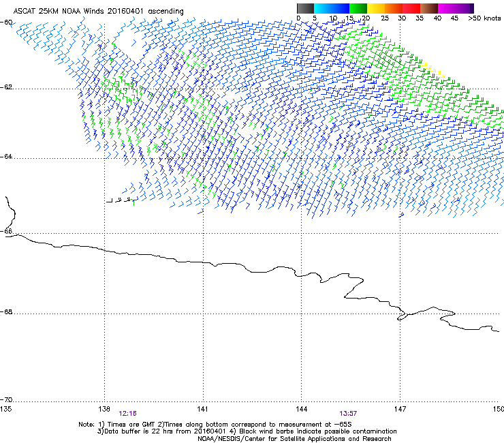The image size is (504, 443).
Task: Click the -64 latitude label
Action: coord(6,157)
